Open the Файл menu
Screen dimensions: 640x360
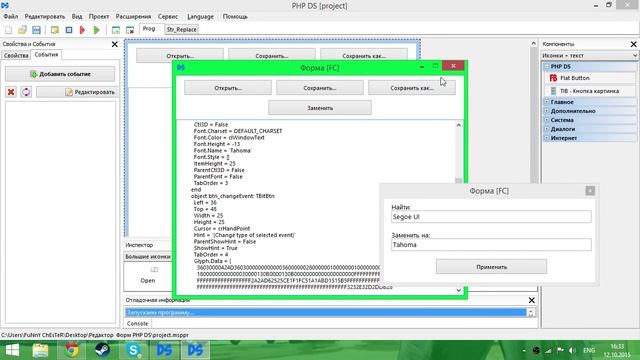(11, 17)
